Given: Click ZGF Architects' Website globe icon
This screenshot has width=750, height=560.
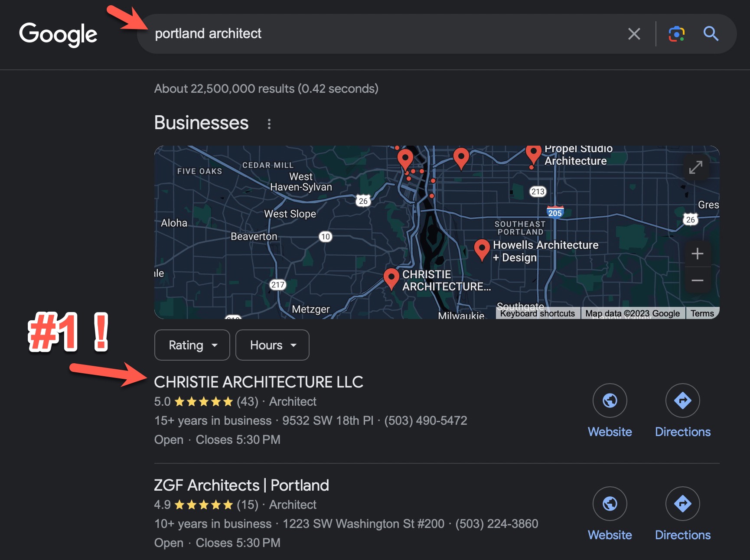Looking at the screenshot, I should click(610, 504).
